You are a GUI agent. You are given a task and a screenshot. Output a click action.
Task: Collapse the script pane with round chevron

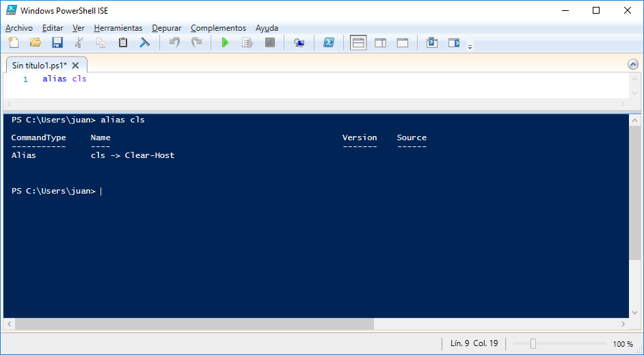[x=633, y=64]
